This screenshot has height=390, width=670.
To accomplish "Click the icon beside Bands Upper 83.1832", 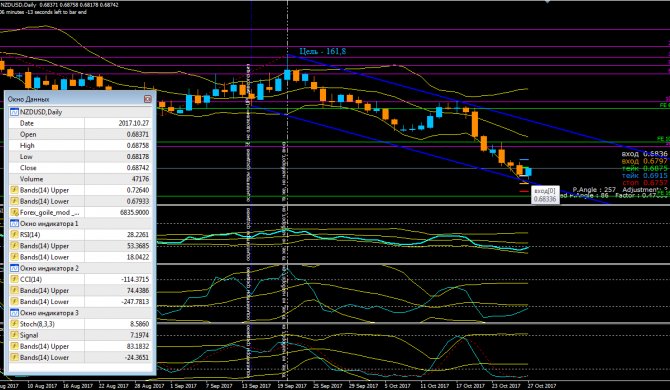I will pyautogui.click(x=14, y=346).
